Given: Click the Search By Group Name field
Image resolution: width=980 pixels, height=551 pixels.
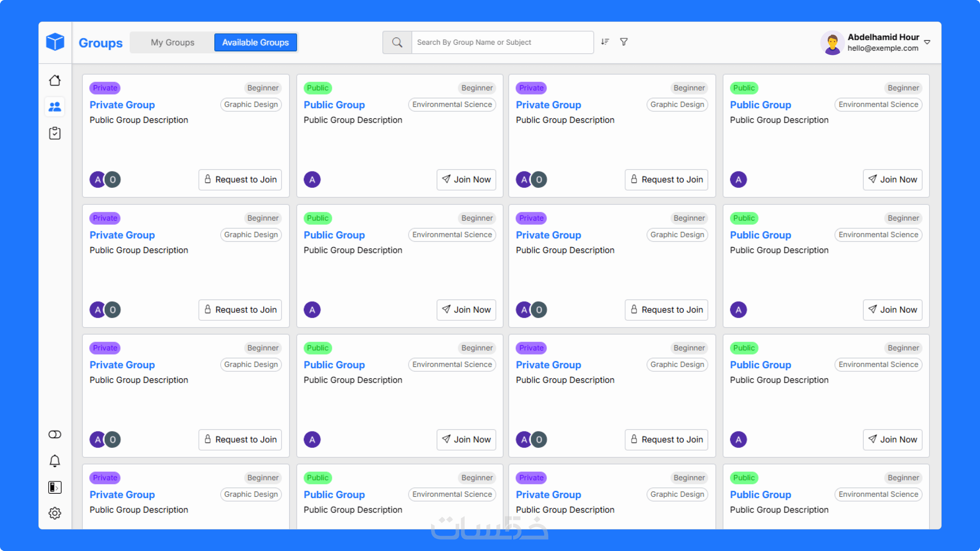Looking at the screenshot, I should pos(502,42).
